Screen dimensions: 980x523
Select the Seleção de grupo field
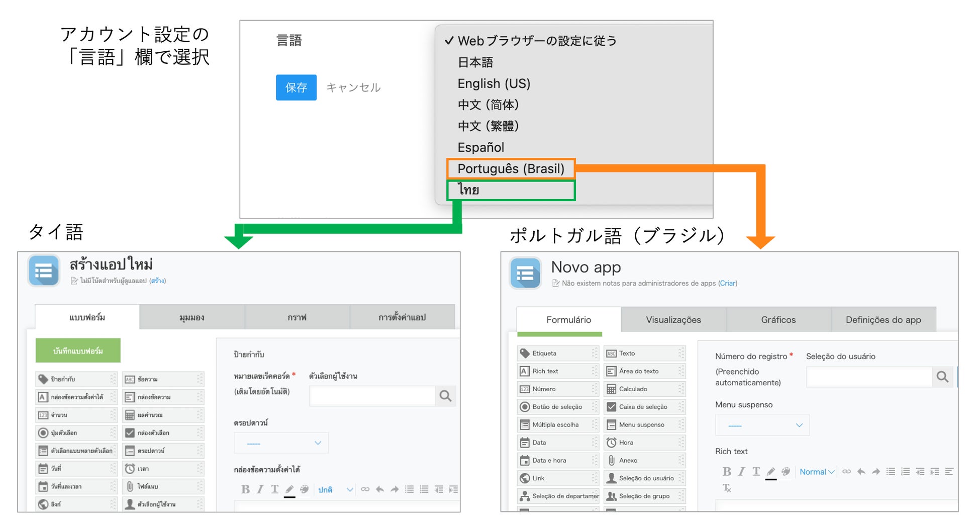(645, 496)
